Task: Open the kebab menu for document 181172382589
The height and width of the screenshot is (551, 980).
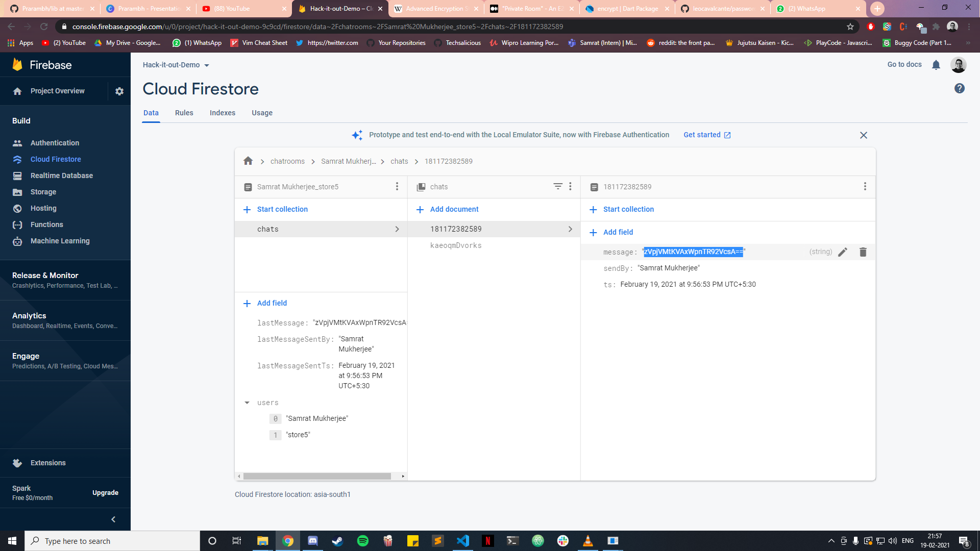Action: (865, 187)
